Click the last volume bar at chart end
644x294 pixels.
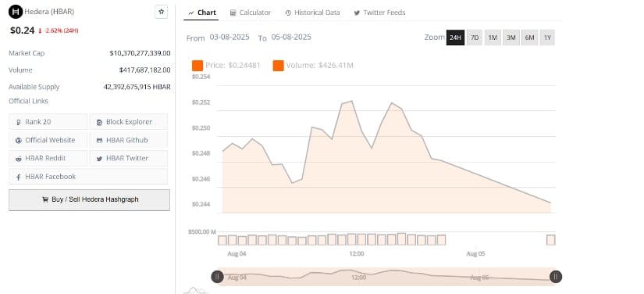click(x=551, y=240)
